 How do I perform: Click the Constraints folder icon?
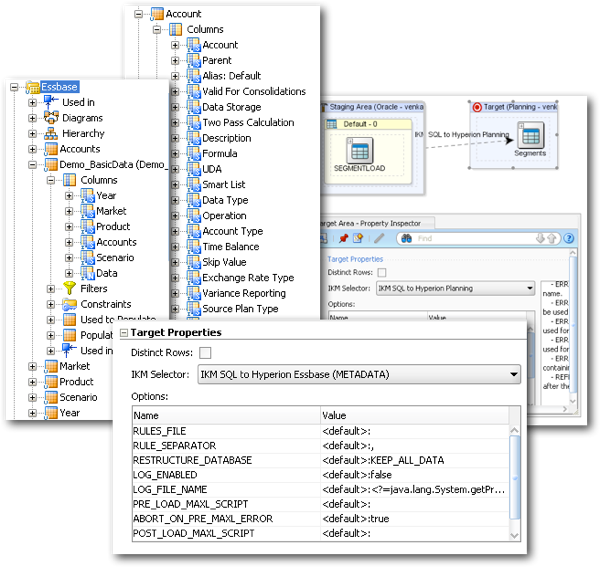pyautogui.click(x=69, y=304)
